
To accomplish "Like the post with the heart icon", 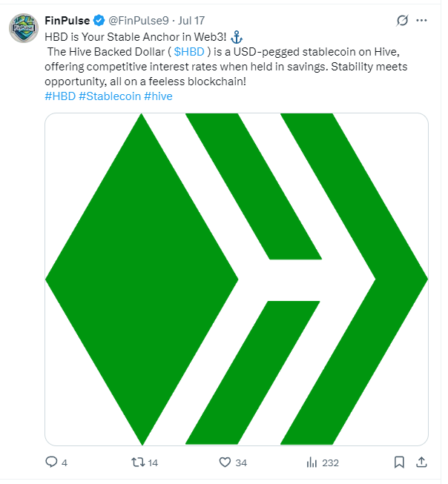I will click(225, 462).
